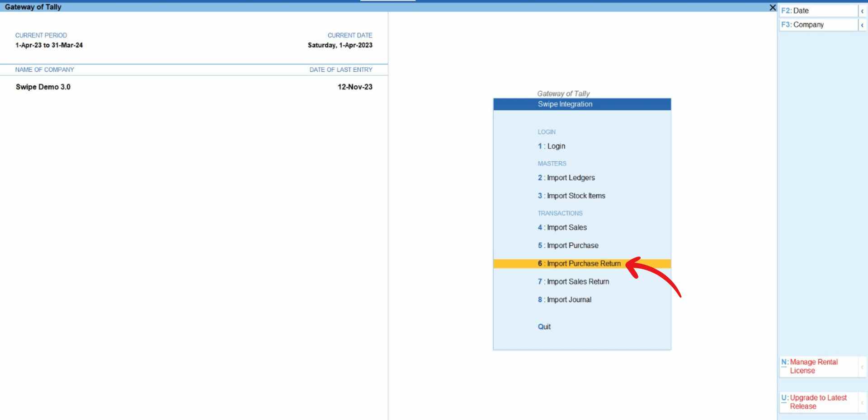Image resolution: width=868 pixels, height=420 pixels.
Task: Close the Gateway of Tally screen
Action: coord(773,8)
